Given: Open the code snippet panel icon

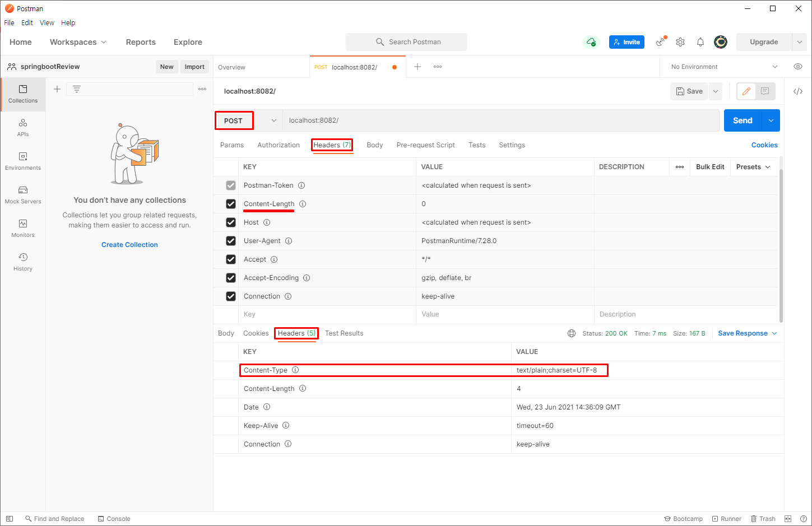Looking at the screenshot, I should pyautogui.click(x=798, y=91).
